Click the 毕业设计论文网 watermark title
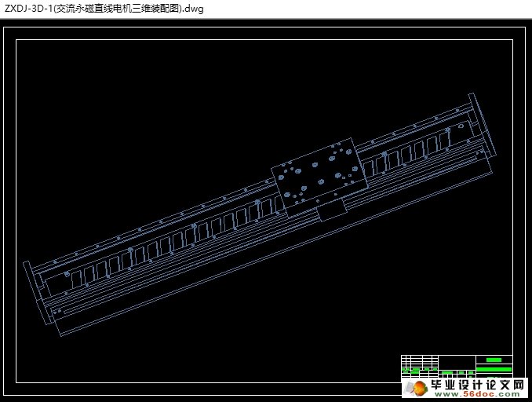532x402 pixels. coord(476,386)
